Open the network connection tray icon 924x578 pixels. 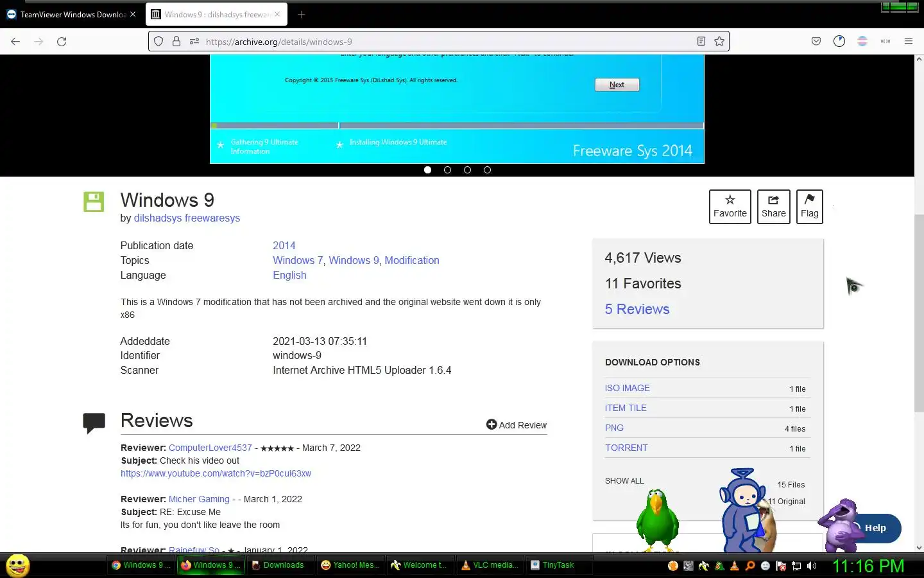click(x=796, y=566)
